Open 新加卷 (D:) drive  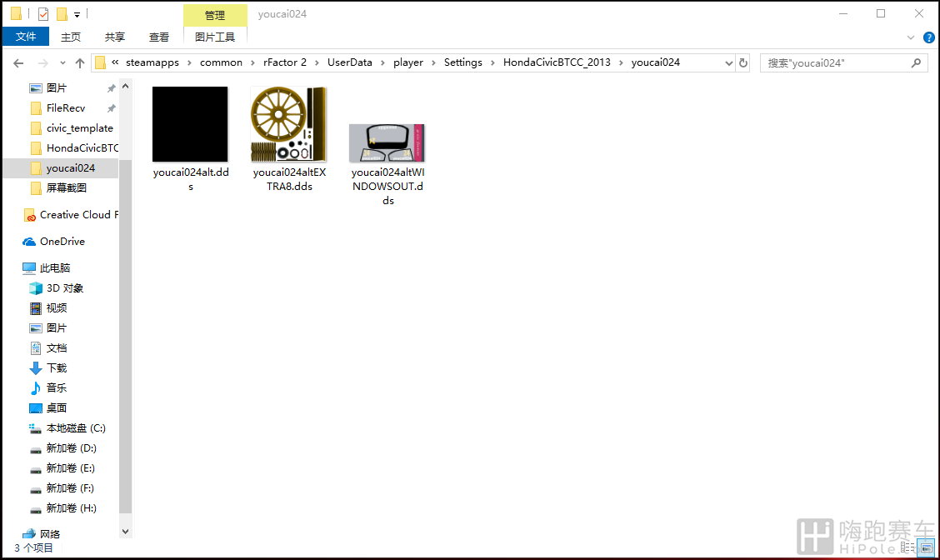[71, 448]
